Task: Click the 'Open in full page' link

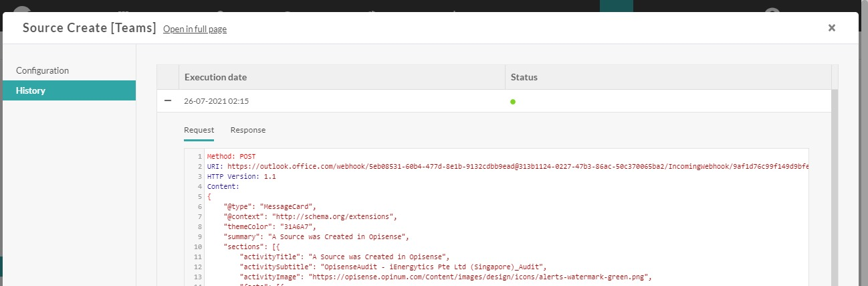Action: coord(195,29)
